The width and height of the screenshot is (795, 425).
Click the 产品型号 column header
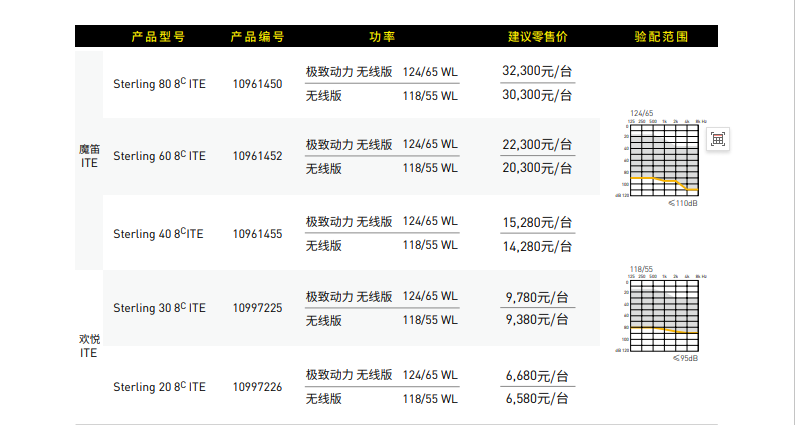[158, 37]
